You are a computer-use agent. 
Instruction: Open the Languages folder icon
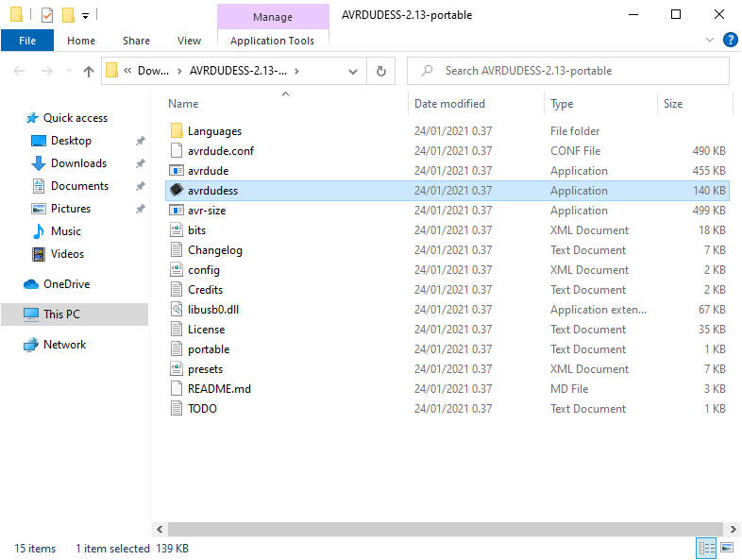[176, 130]
